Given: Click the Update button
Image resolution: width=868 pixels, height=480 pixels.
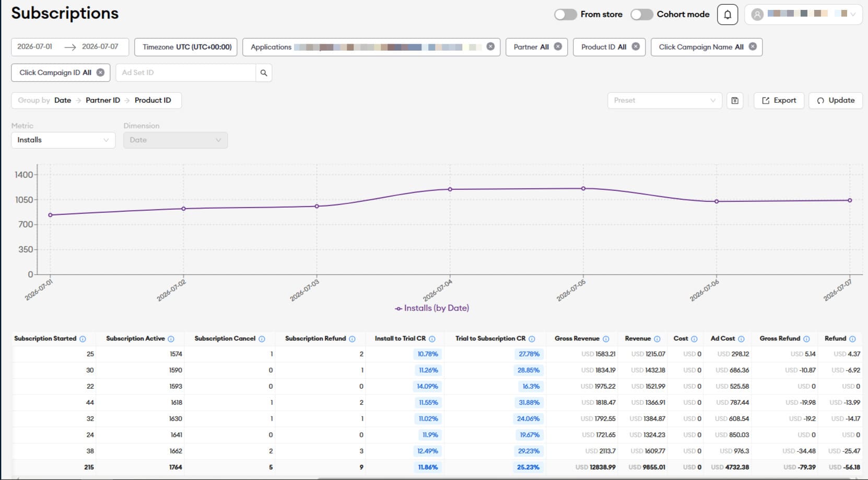Looking at the screenshot, I should click(x=836, y=100).
